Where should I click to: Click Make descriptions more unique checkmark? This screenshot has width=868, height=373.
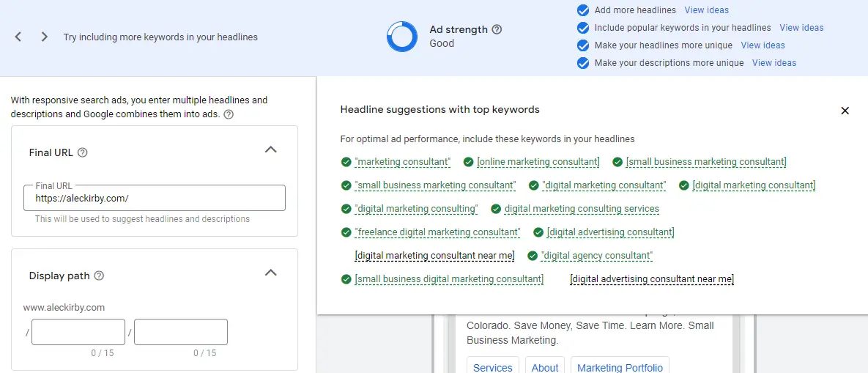(x=583, y=63)
